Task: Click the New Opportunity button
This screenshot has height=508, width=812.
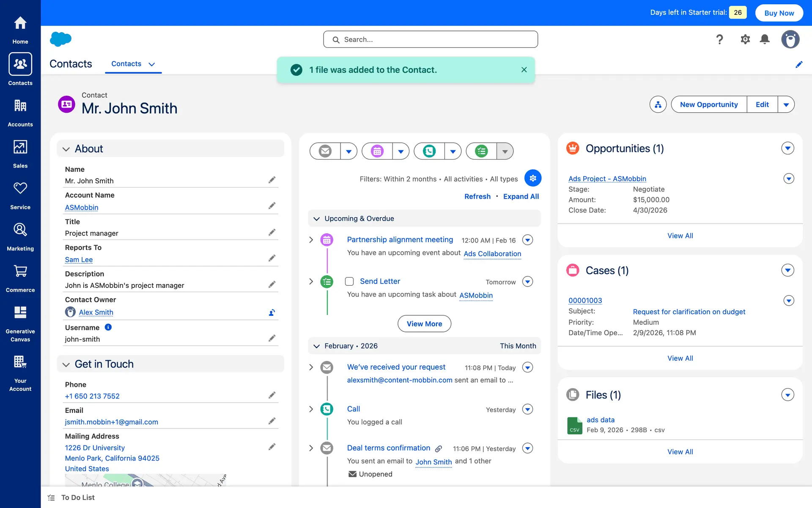Action: 709,105
